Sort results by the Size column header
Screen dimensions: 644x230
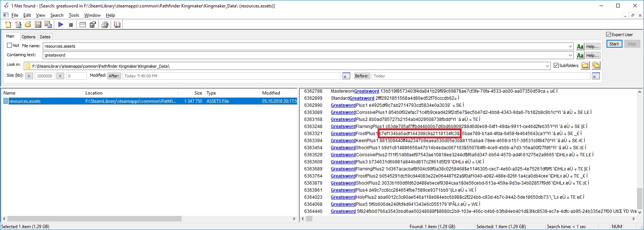[x=191, y=93]
